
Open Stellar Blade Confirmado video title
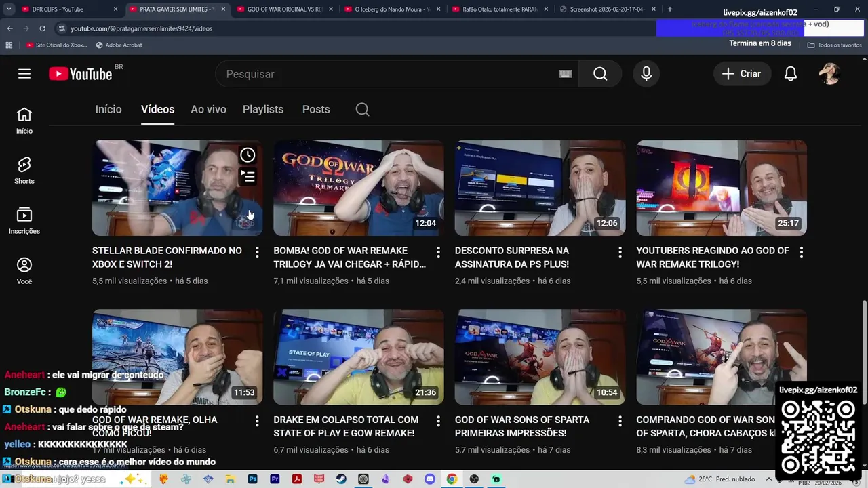[167, 258]
